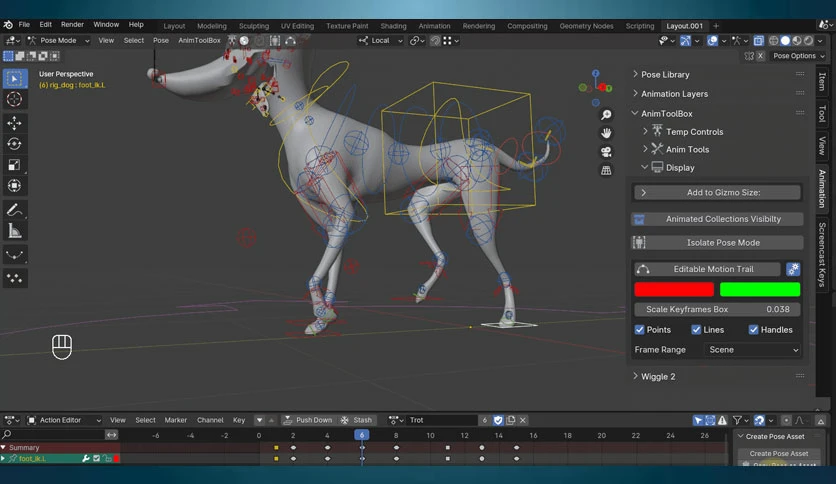Pick the Transform tool

[14, 185]
